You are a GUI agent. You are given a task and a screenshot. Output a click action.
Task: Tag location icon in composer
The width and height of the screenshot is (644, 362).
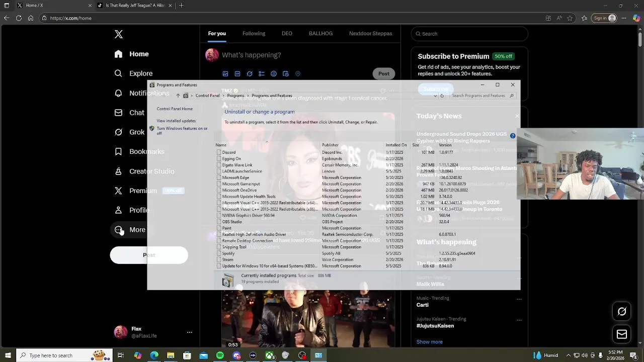pos(298,74)
